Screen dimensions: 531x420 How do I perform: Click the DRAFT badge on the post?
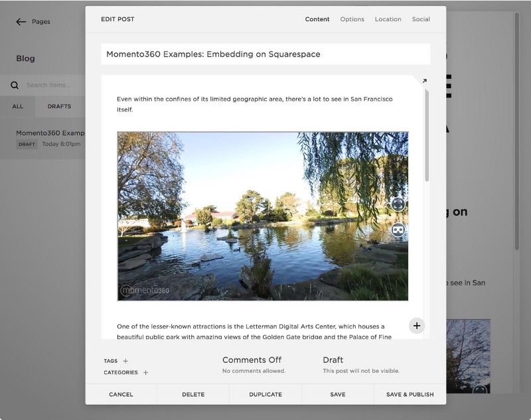click(27, 145)
